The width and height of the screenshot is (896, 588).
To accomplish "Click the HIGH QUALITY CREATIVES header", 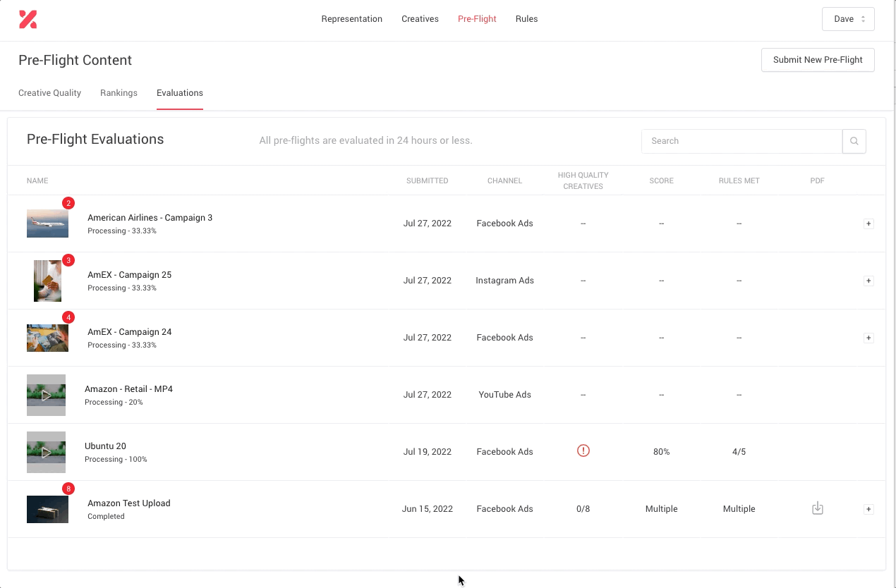I will [583, 180].
